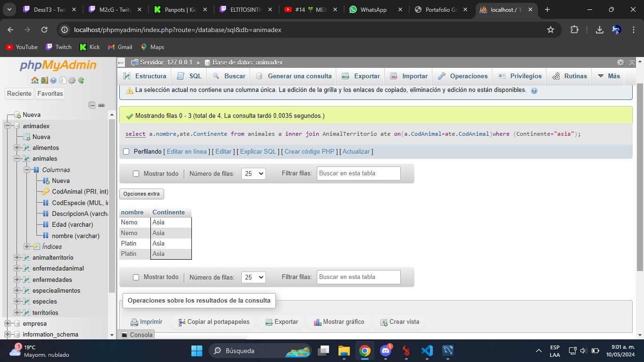Open page settings gear at top right

(620, 62)
